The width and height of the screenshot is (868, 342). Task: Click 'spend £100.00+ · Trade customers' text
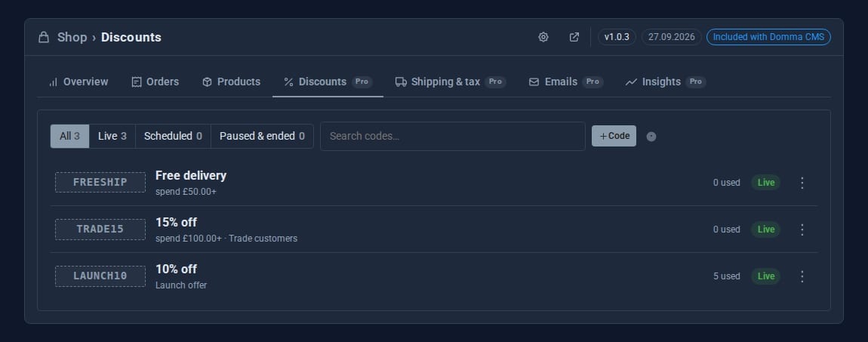(226, 239)
